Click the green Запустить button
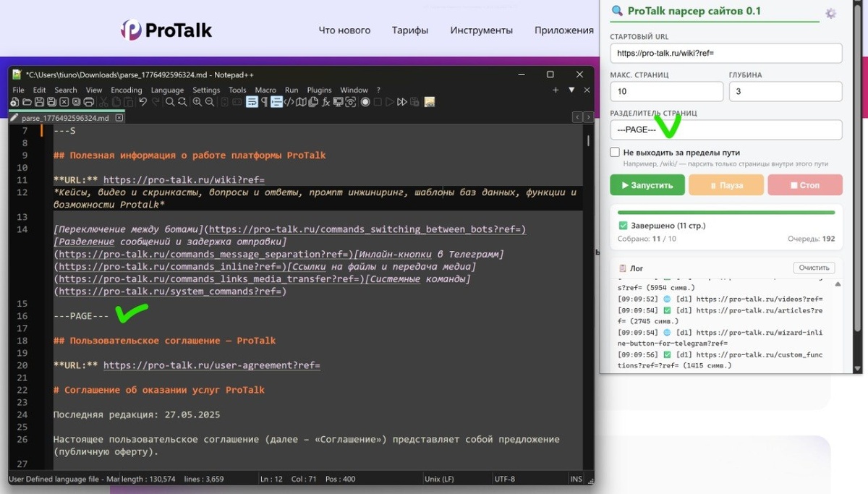 pos(647,185)
